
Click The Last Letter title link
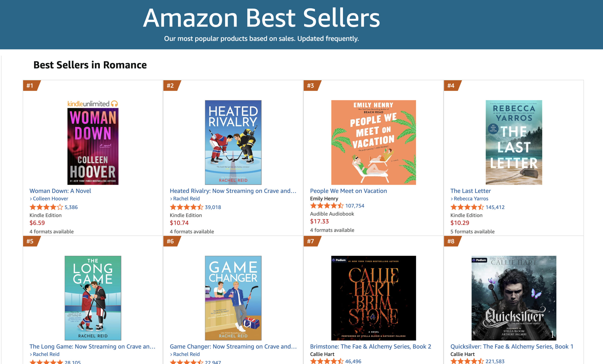tap(470, 191)
